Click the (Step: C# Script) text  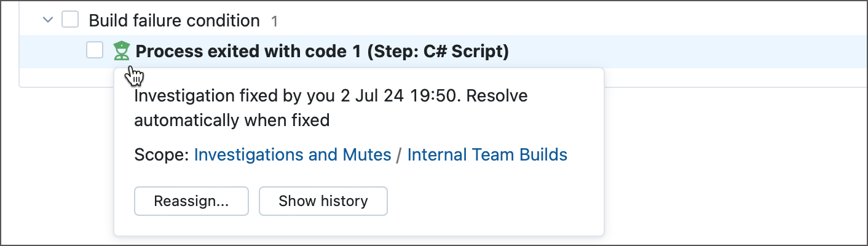click(x=438, y=52)
